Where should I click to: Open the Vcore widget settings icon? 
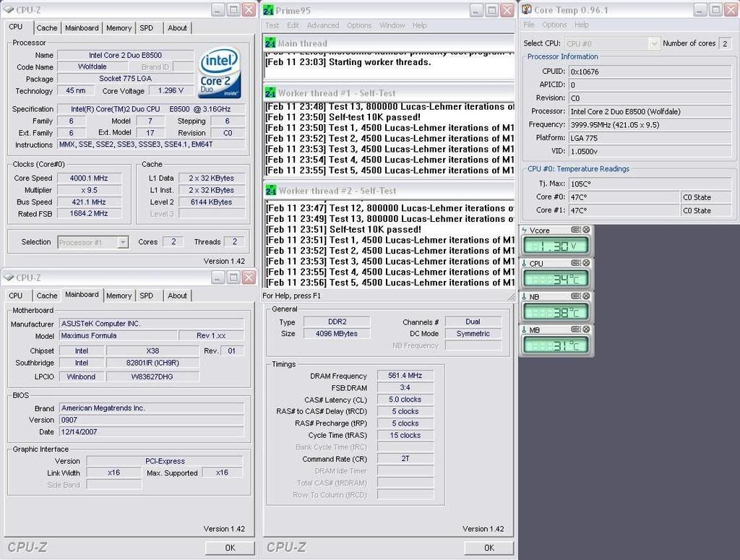coord(576,230)
